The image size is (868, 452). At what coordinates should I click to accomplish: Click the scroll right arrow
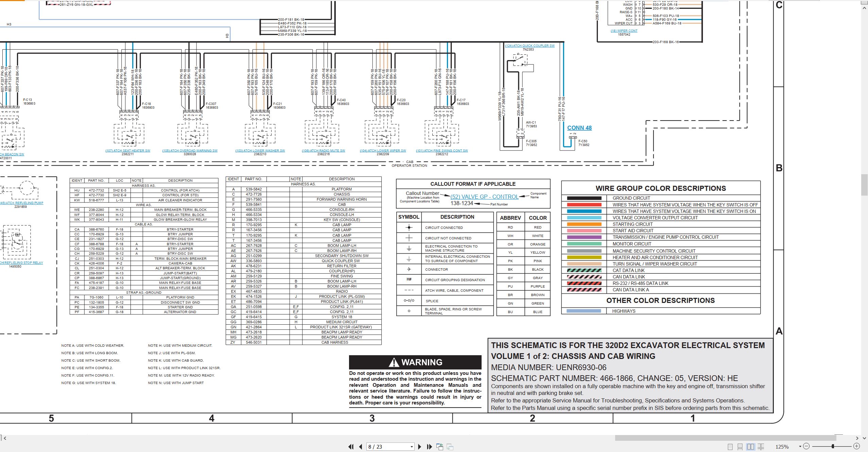coord(857,438)
